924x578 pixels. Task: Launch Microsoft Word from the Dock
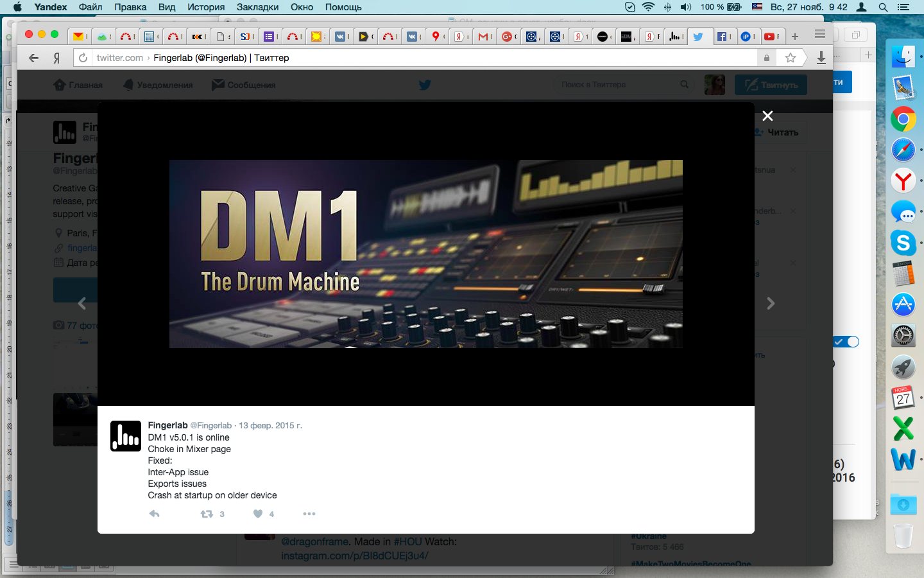pyautogui.click(x=903, y=459)
